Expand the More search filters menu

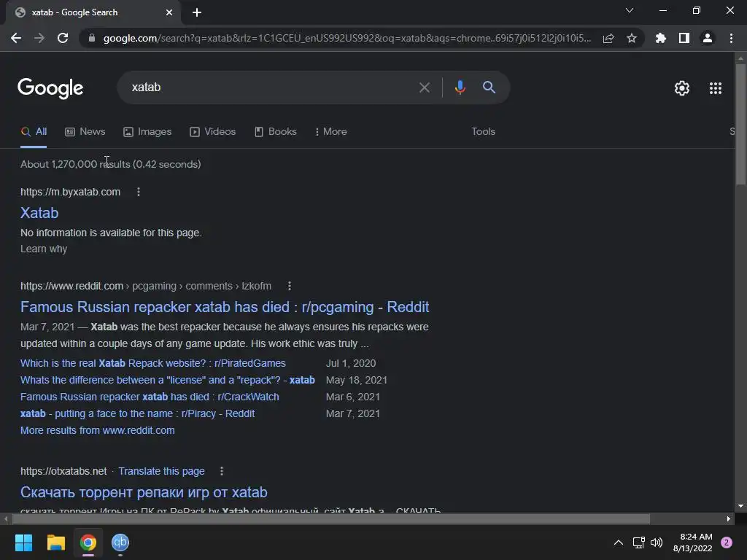[330, 132]
